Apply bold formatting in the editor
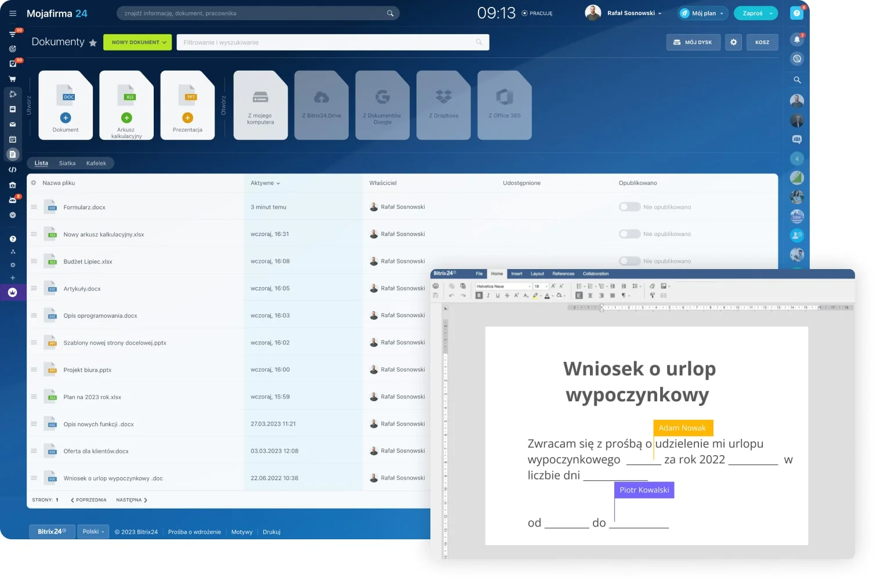The image size is (884, 588). coord(479,296)
